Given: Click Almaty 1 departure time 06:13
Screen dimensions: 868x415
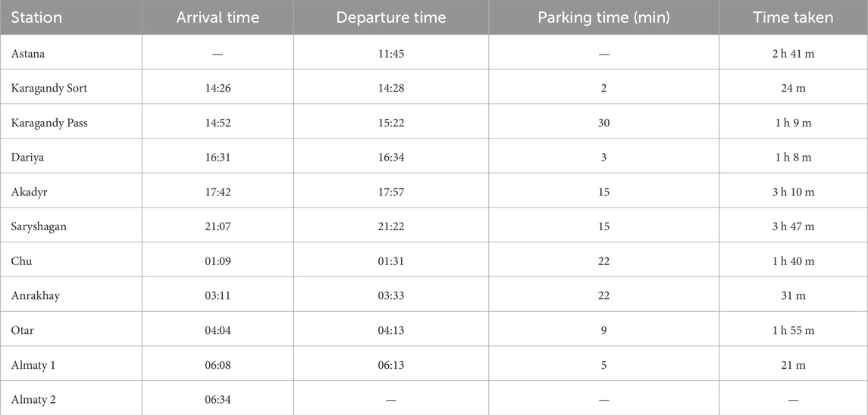Looking at the screenshot, I should click(391, 365).
